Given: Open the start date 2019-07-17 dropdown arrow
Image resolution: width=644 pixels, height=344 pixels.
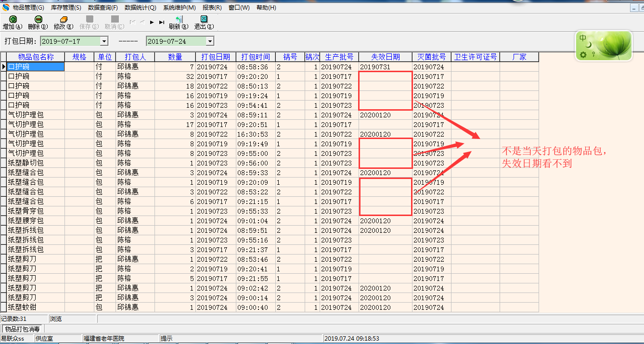Looking at the screenshot, I should pyautogui.click(x=104, y=41).
